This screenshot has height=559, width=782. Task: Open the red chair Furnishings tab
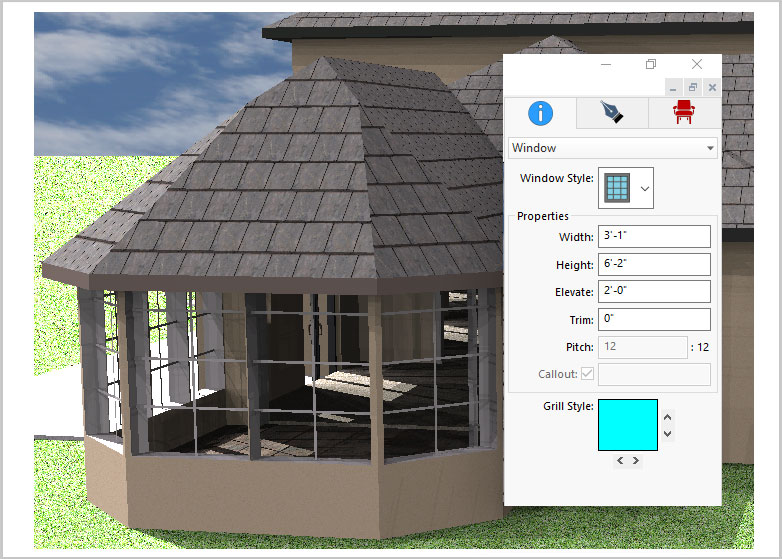684,113
